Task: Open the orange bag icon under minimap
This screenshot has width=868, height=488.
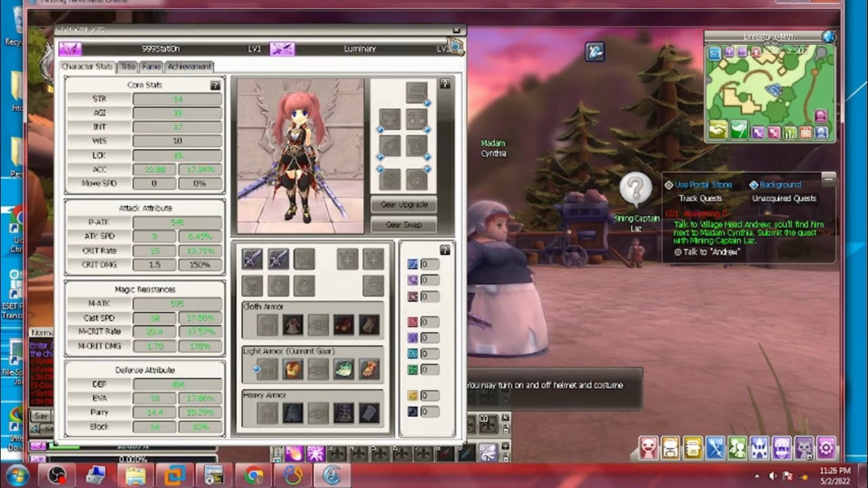Action: coord(806,133)
